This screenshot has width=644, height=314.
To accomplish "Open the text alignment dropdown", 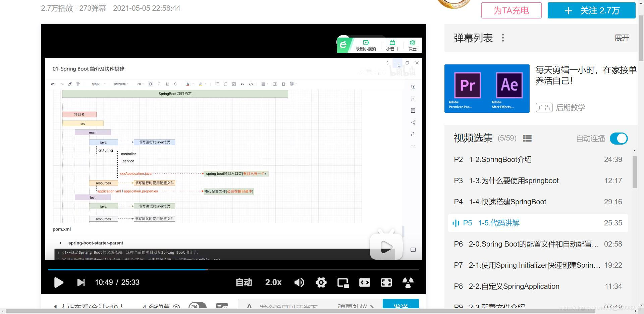I will pyautogui.click(x=265, y=84).
